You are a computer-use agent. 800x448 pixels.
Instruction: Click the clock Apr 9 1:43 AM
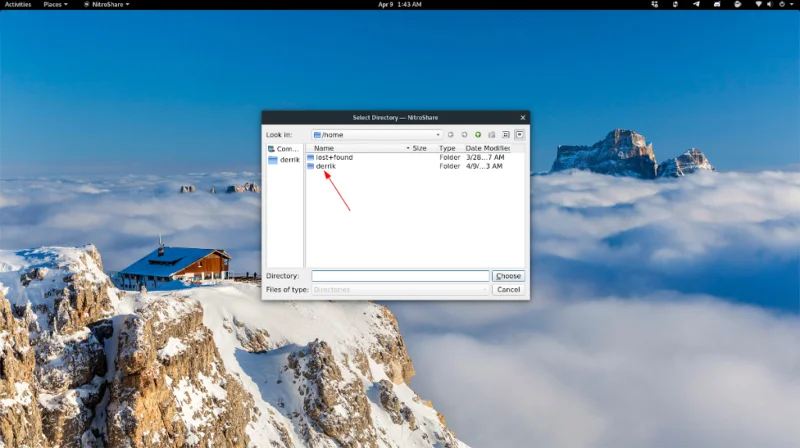399,4
